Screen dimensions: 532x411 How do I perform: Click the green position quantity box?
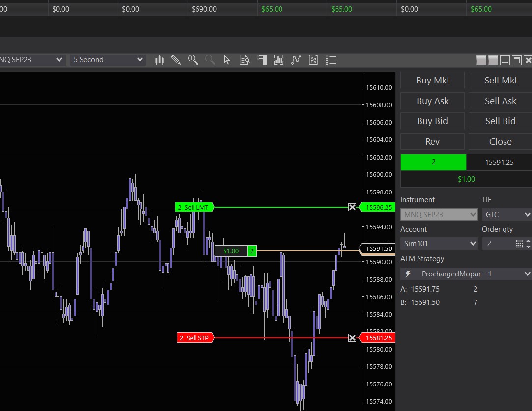[x=433, y=162]
